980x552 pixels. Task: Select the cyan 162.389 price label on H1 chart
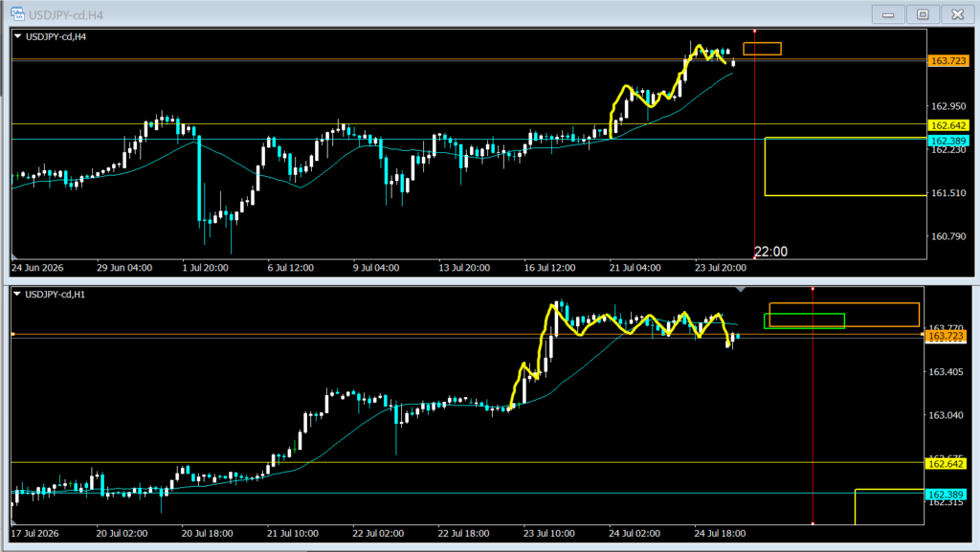(946, 494)
